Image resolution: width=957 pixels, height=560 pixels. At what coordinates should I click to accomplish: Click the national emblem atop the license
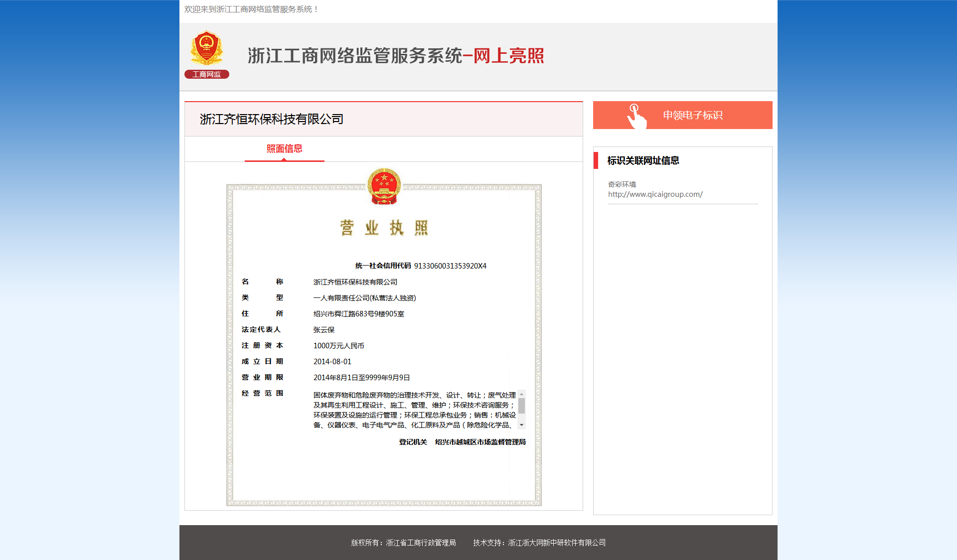coord(383,186)
